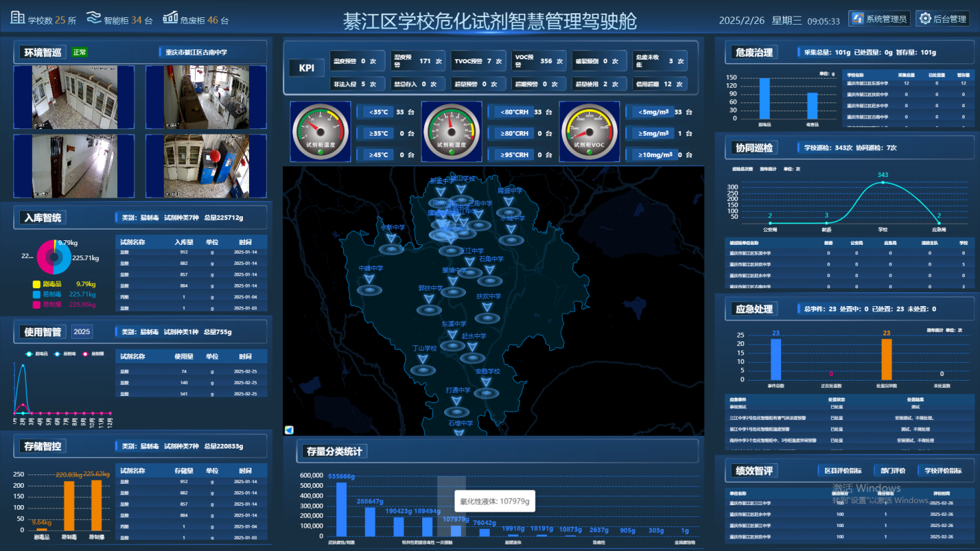The width and height of the screenshot is (980, 551).
Task: Click the 系统管理员 user avatar icon
Action: pos(858,19)
